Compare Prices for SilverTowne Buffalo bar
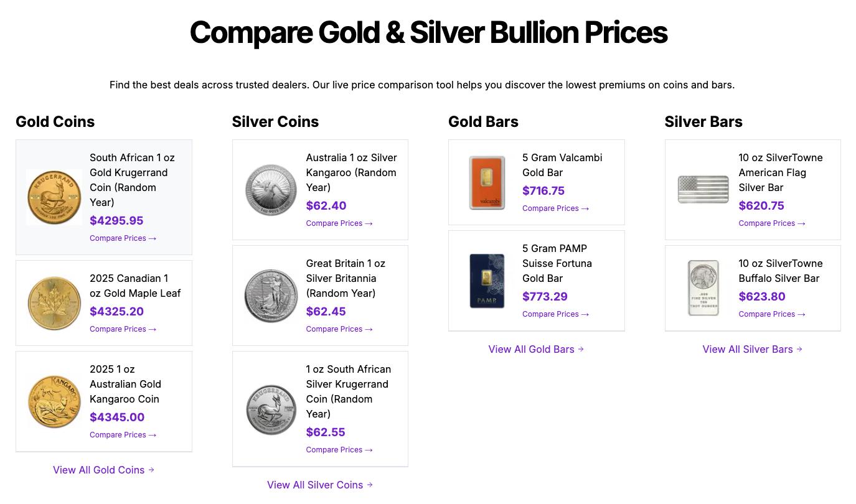The width and height of the screenshot is (856, 504). click(771, 314)
